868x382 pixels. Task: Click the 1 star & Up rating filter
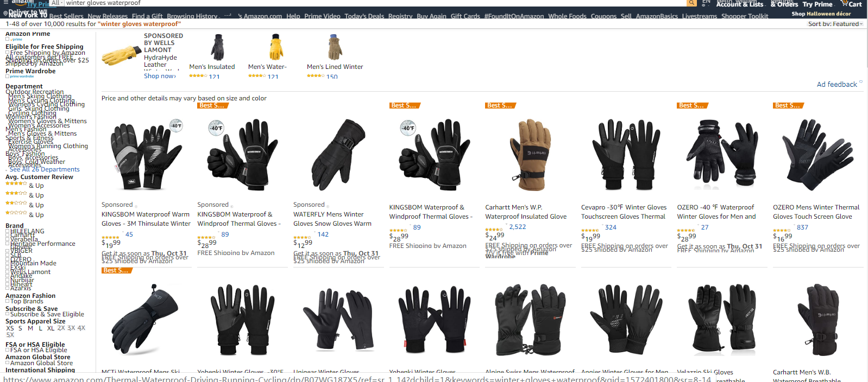point(24,214)
